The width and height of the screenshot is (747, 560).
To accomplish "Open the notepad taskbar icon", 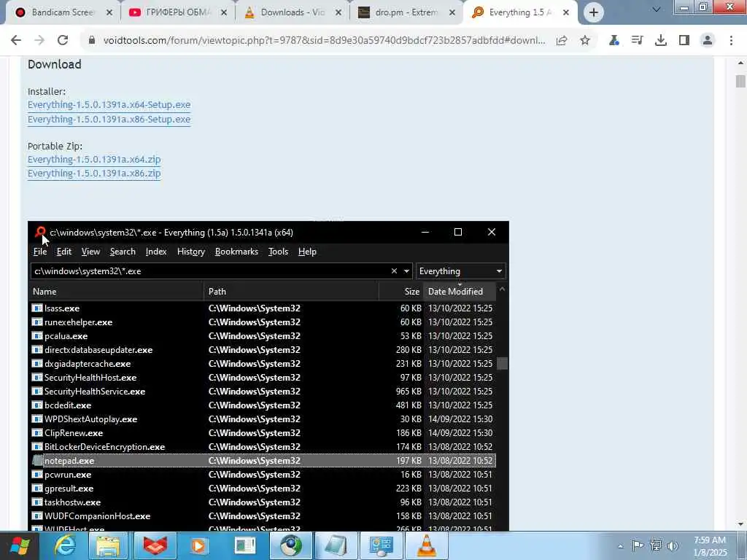I will pyautogui.click(x=336, y=545).
